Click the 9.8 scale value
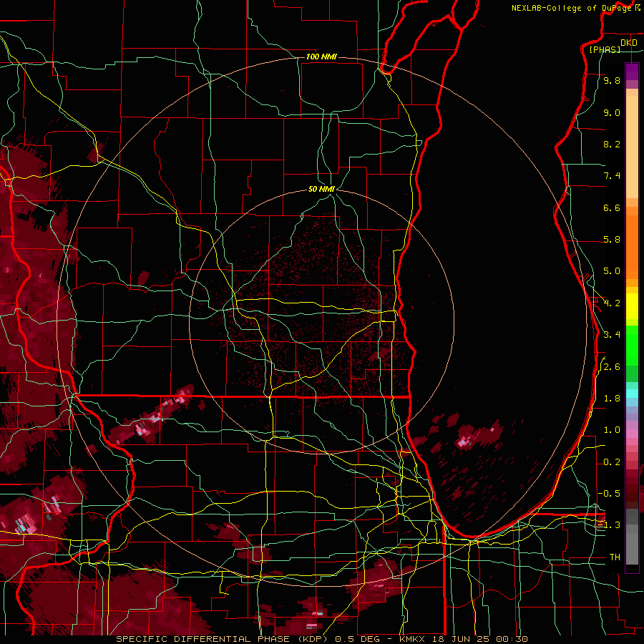644x644 pixels. coord(612,80)
